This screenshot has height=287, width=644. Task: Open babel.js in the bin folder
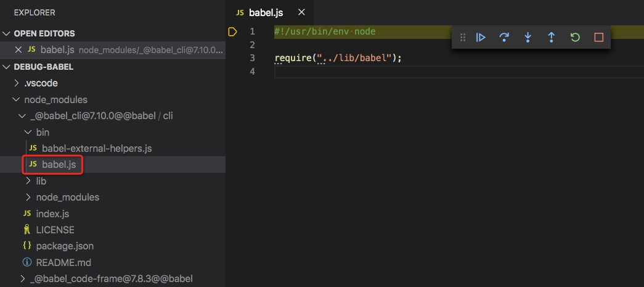pos(59,164)
